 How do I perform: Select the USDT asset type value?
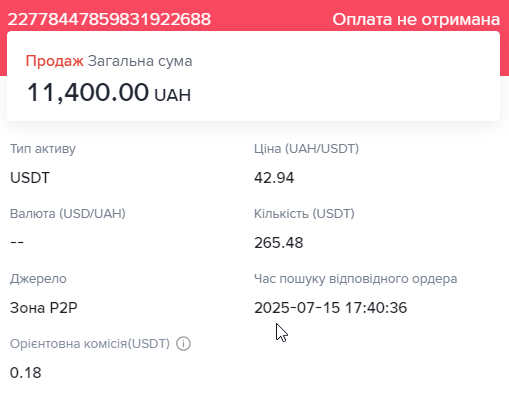pyautogui.click(x=30, y=178)
